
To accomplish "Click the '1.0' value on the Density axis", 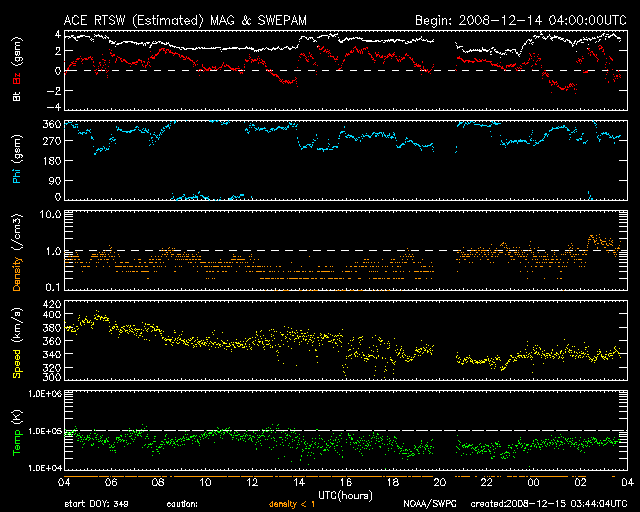I will coord(53,252).
